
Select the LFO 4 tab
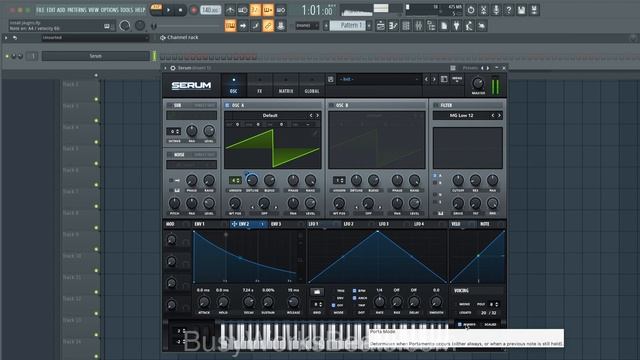pyautogui.click(x=429, y=224)
